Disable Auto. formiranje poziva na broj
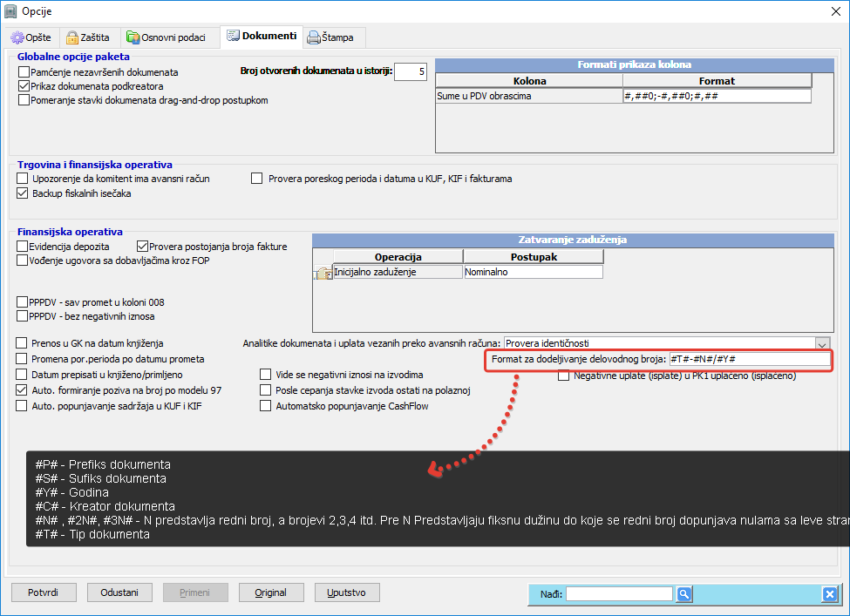 (24, 390)
